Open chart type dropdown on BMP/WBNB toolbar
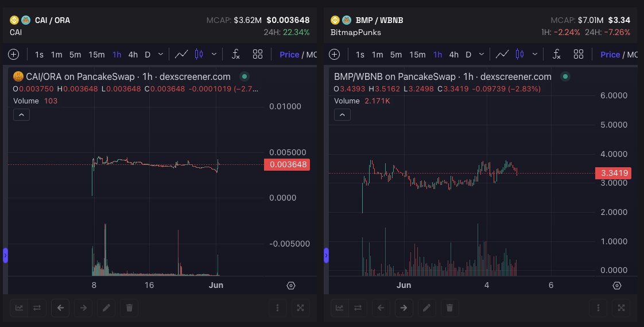Image resolution: width=644 pixels, height=327 pixels. (x=535, y=54)
